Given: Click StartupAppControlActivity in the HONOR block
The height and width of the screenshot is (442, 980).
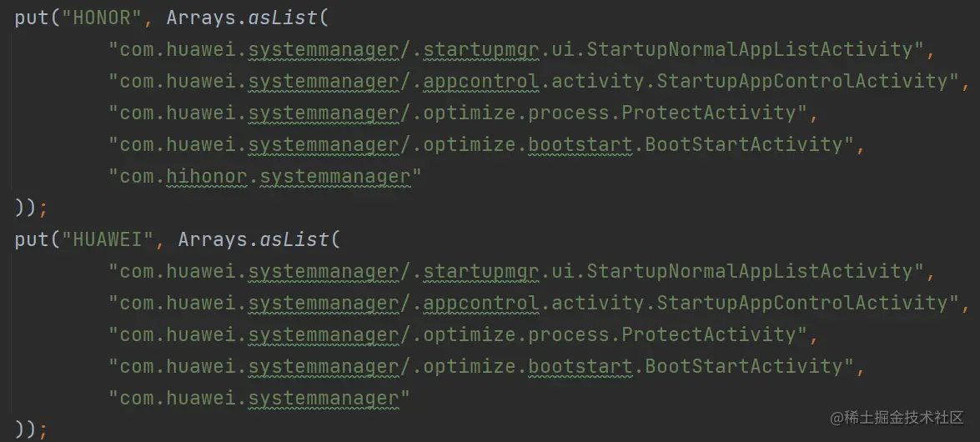Looking at the screenshot, I should (x=802, y=81).
